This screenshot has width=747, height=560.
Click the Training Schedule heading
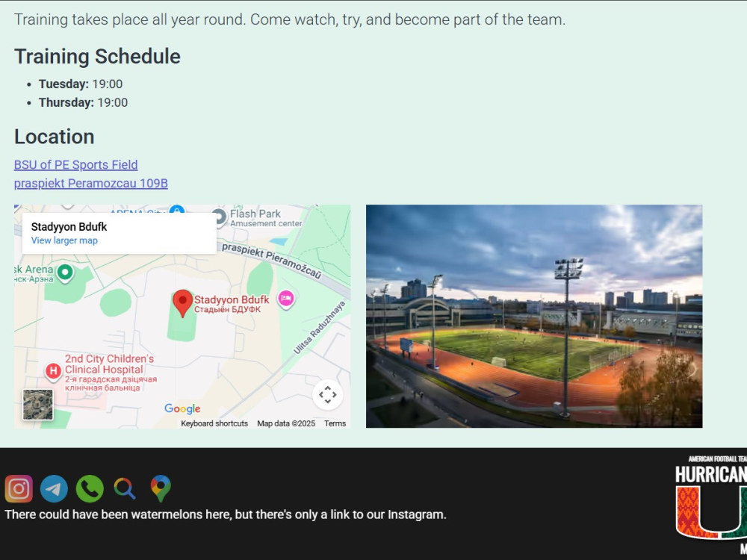(x=97, y=56)
